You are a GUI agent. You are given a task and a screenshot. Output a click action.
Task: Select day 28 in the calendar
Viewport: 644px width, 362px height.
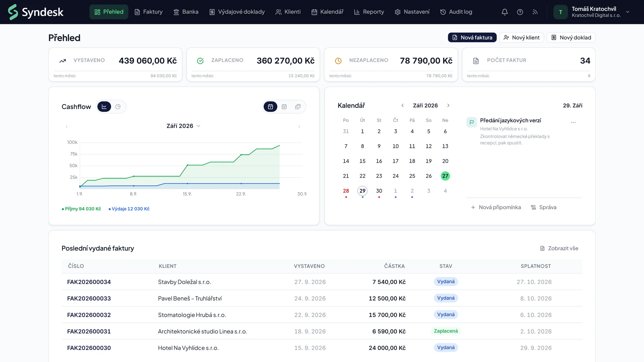[346, 191]
